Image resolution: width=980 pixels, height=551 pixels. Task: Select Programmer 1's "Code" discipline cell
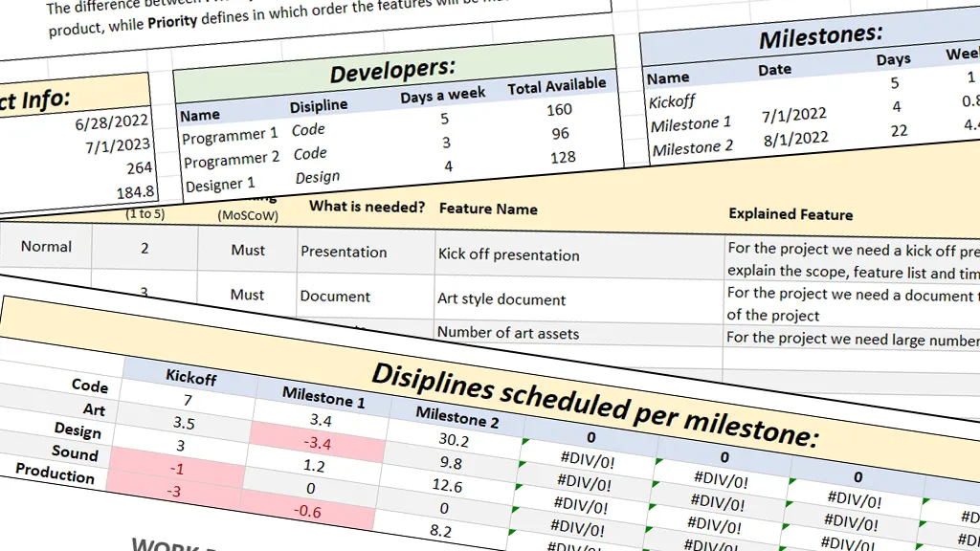point(308,129)
